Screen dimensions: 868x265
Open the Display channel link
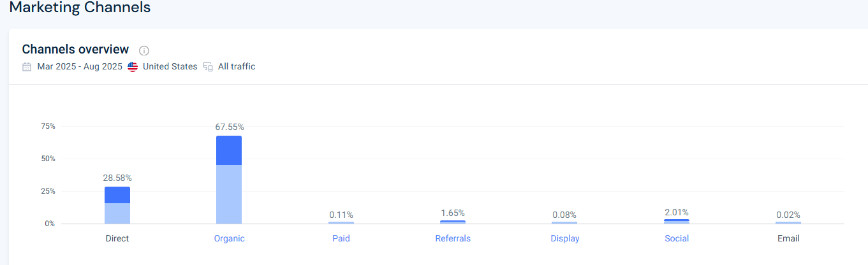(565, 239)
